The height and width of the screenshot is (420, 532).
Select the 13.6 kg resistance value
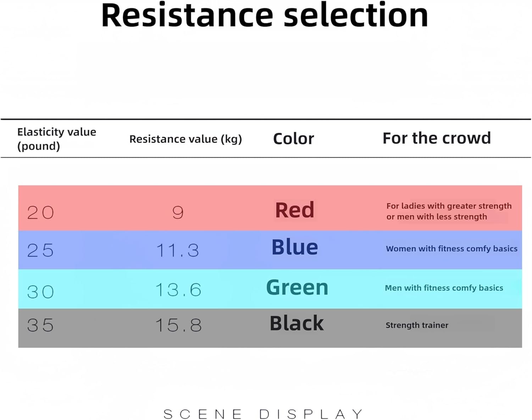178,290
